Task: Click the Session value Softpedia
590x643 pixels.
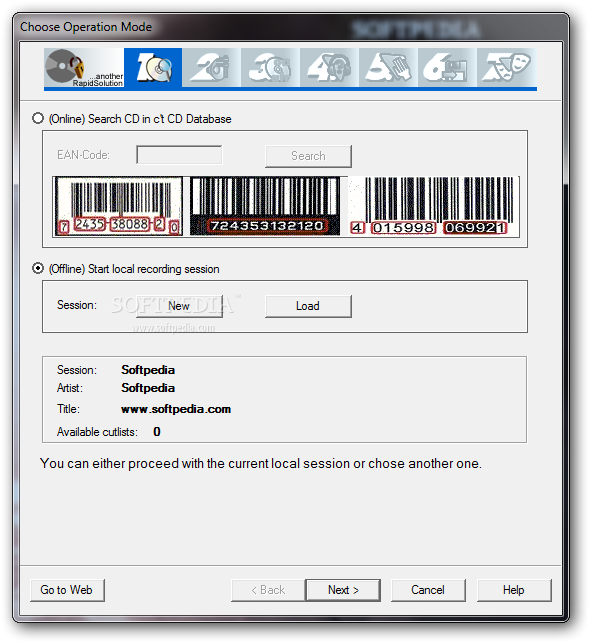Action: (x=148, y=370)
